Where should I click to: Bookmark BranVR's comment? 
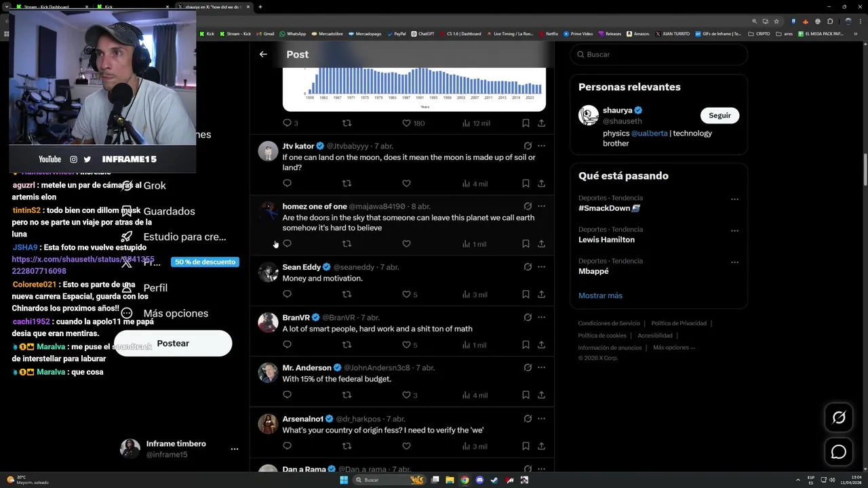pos(526,344)
